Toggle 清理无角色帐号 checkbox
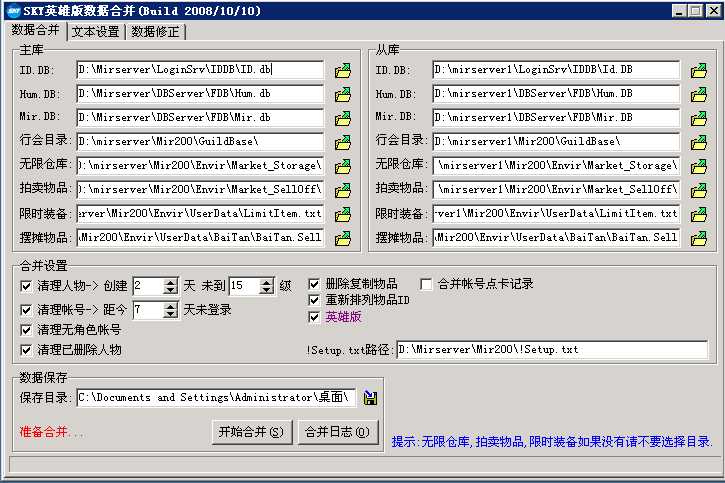 [26, 329]
